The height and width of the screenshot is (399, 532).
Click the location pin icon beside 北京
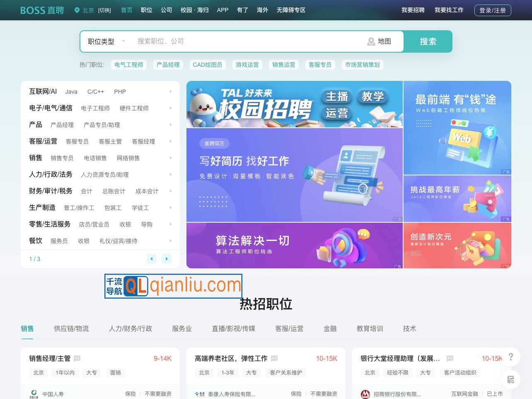76,10
